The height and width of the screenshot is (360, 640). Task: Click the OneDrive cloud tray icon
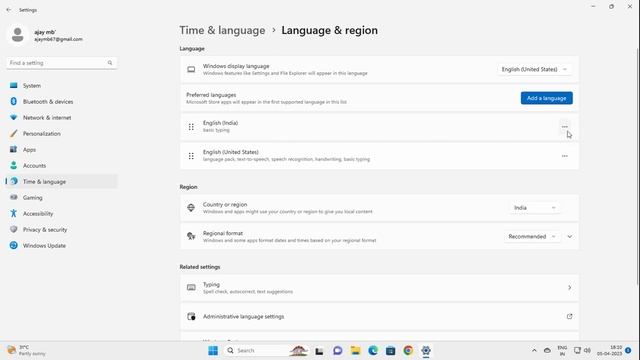pos(547,351)
